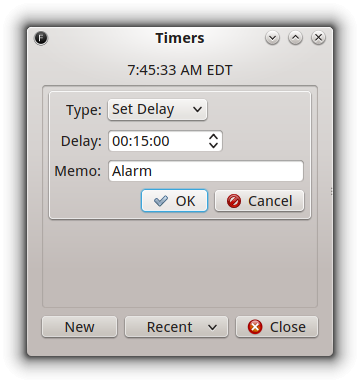
Task: Click the dotted resize grip on right edge
Action: 331,191
